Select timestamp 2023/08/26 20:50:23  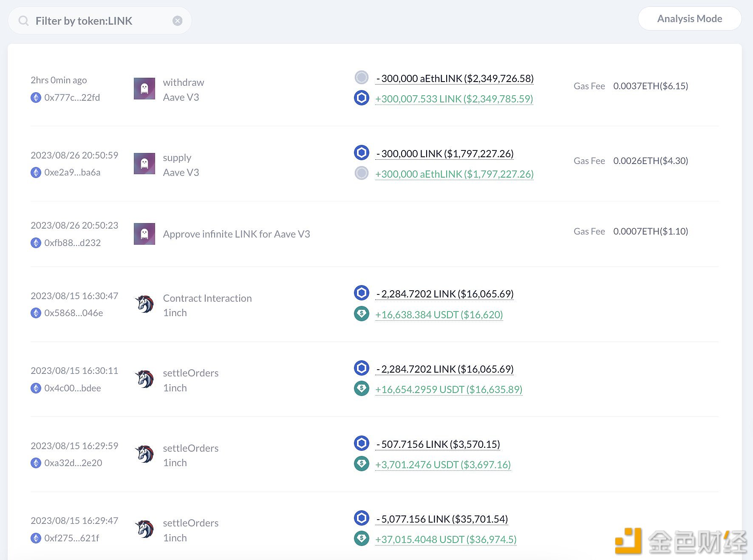[74, 225]
